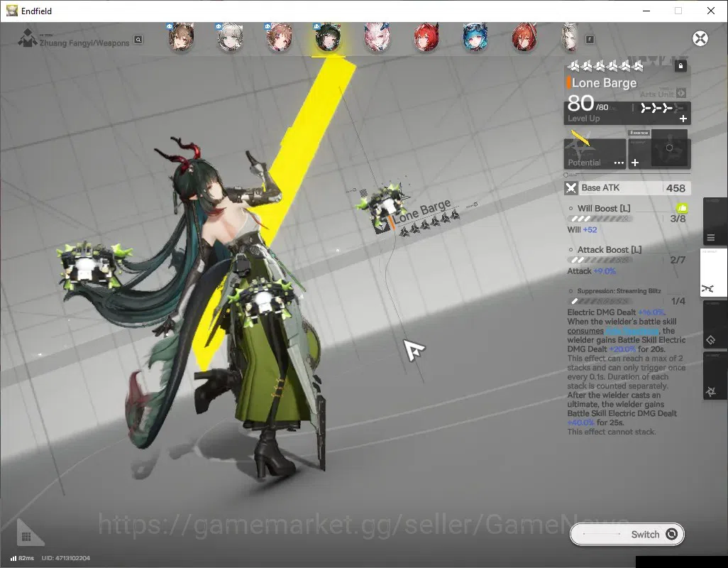The image size is (728, 568).
Task: Minimize the Endfield window
Action: coord(646,11)
